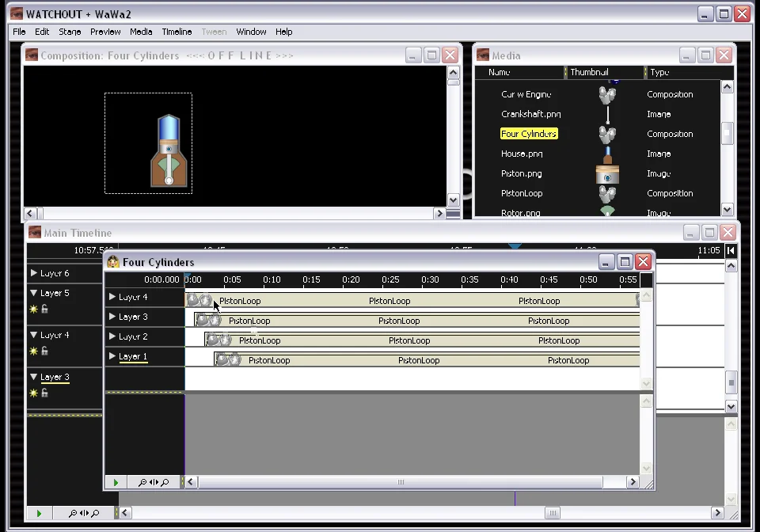Expand Layer 2 in Four Cylinders timeline
Viewport: 760px width, 532px height.
[x=112, y=336]
